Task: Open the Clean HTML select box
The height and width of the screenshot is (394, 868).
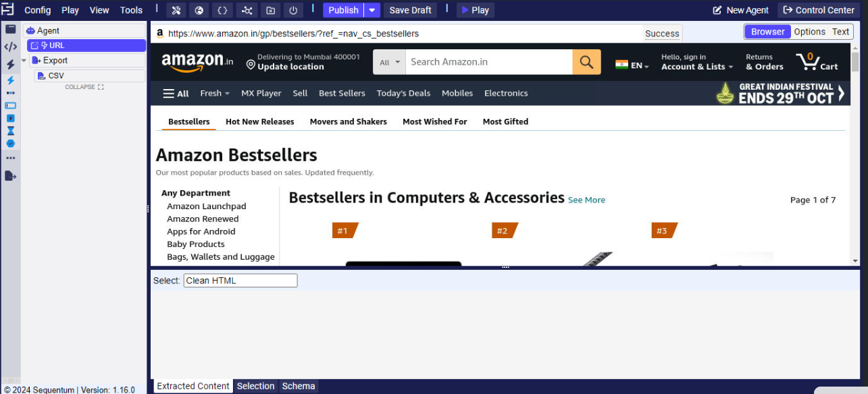Action: (240, 281)
